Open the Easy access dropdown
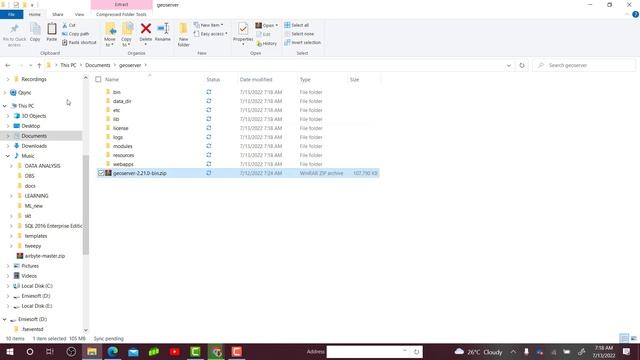This screenshot has height=360, width=640. tap(210, 34)
